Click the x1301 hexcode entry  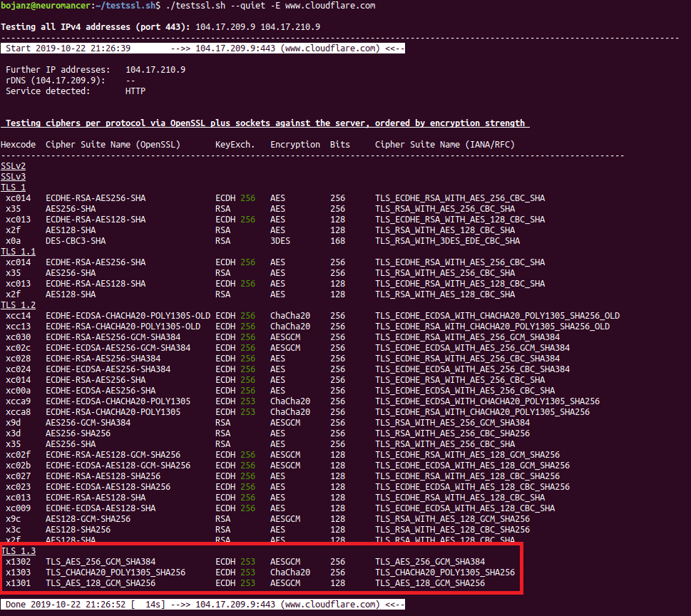(18, 583)
